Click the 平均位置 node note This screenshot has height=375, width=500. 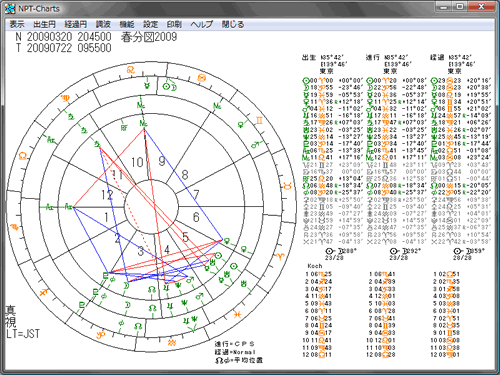(x=239, y=360)
